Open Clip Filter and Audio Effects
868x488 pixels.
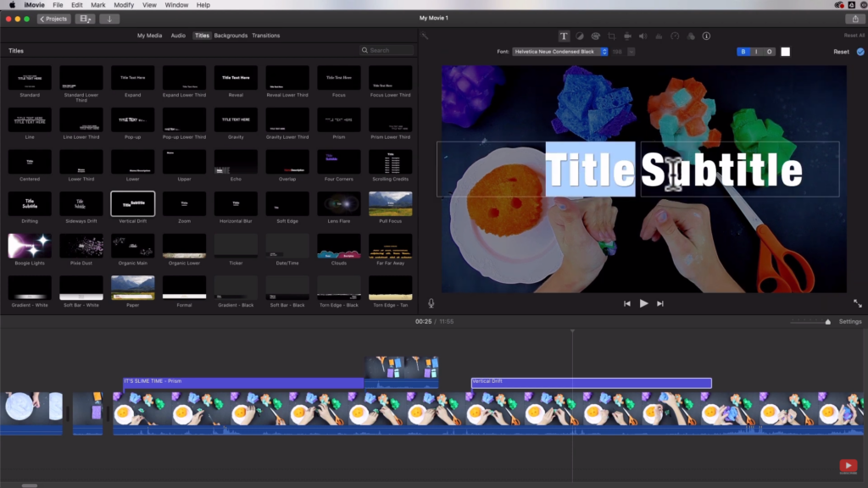click(x=691, y=36)
